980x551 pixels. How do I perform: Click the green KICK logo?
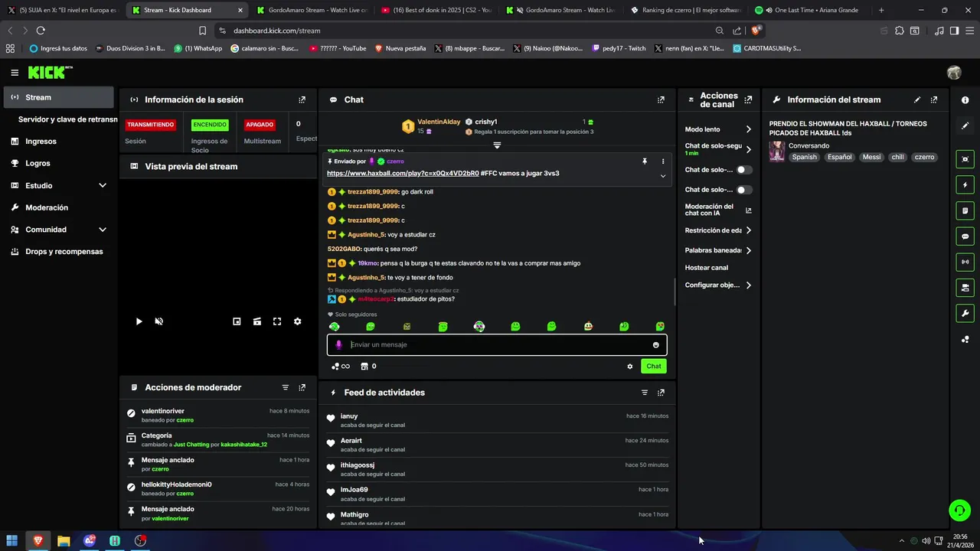coord(50,73)
